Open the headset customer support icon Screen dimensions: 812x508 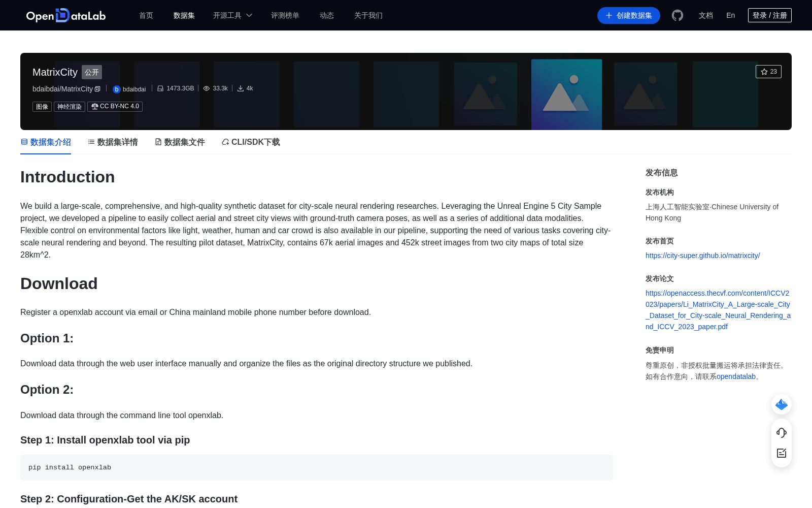click(x=782, y=432)
